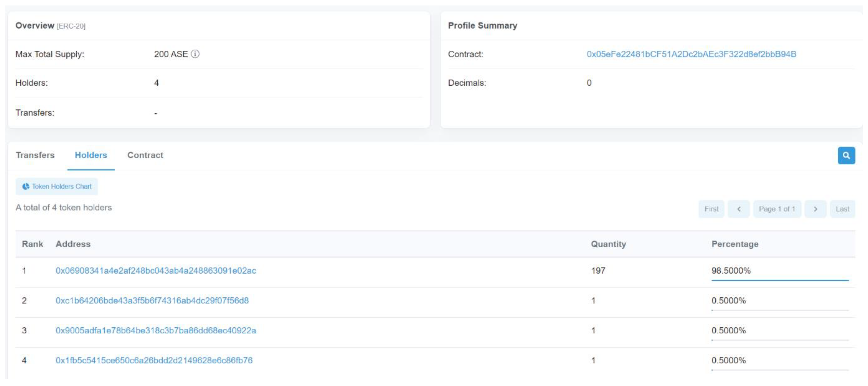Go to previous page chevron arrow

coord(738,209)
